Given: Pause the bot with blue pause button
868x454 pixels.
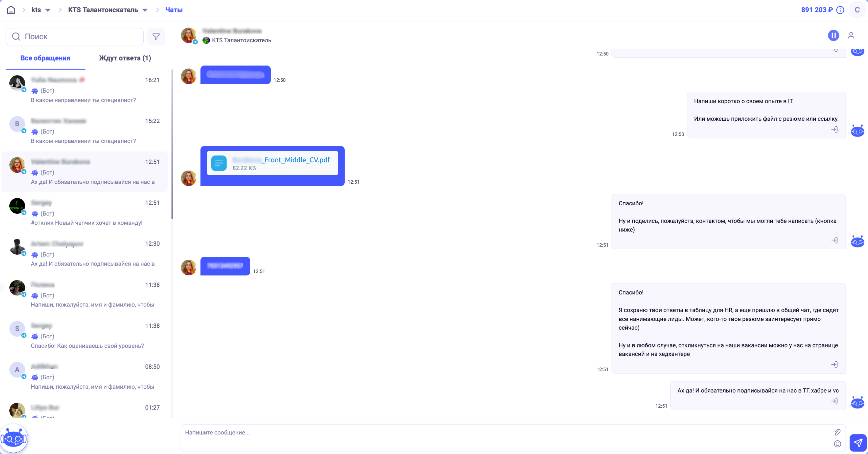Looking at the screenshot, I should point(833,35).
